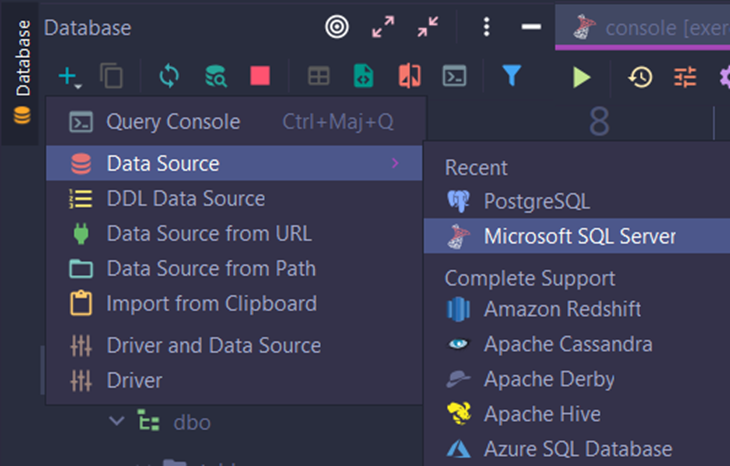Open the Filter funnel icon
This screenshot has height=466, width=730.
click(511, 76)
